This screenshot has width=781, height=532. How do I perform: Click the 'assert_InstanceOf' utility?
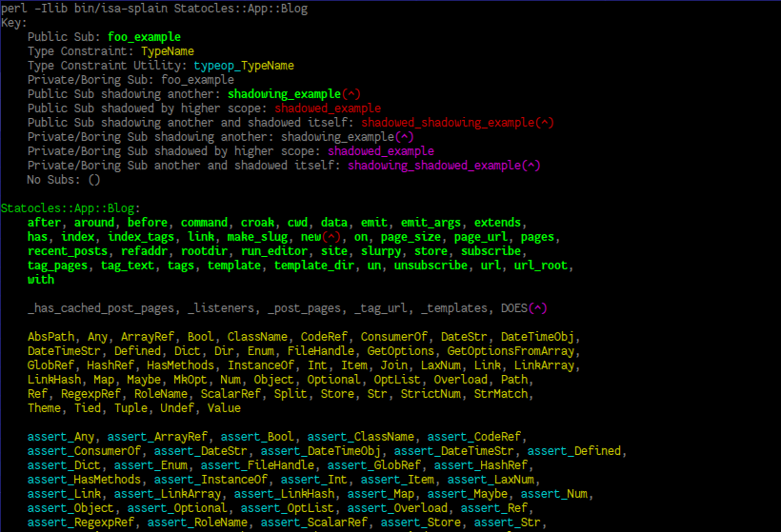(210, 480)
